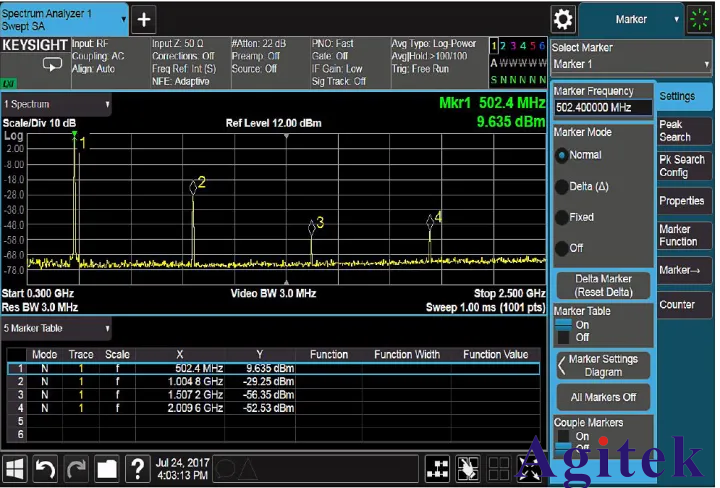
Task: Click the plus icon to add screen
Action: (144, 19)
